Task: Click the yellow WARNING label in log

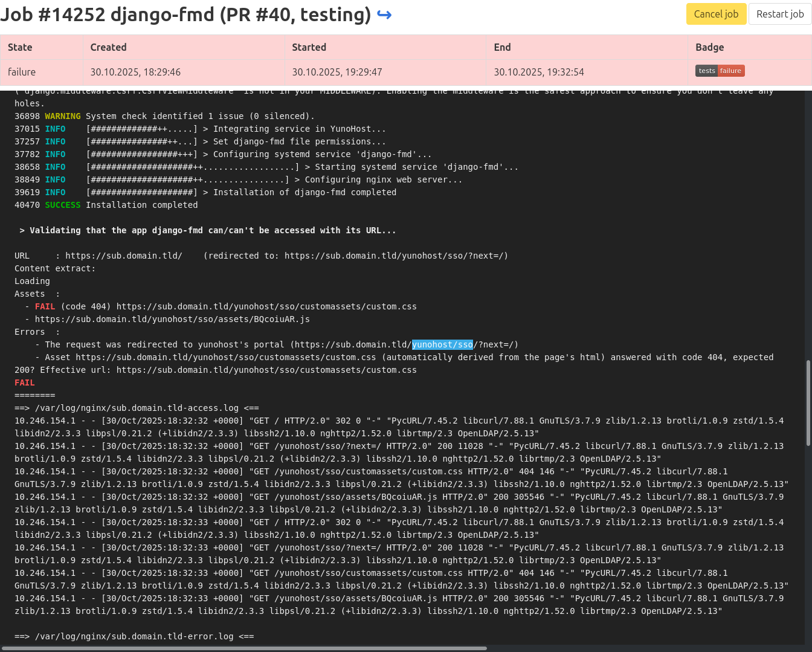Action: (62, 116)
